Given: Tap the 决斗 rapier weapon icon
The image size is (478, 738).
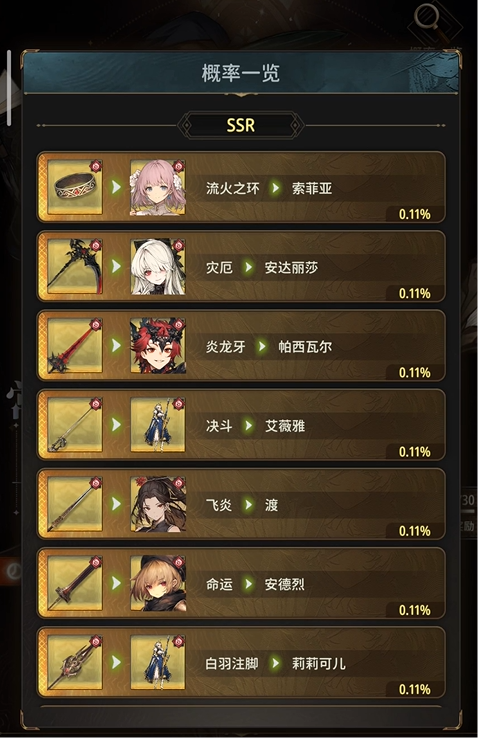Looking at the screenshot, I should 75,425.
